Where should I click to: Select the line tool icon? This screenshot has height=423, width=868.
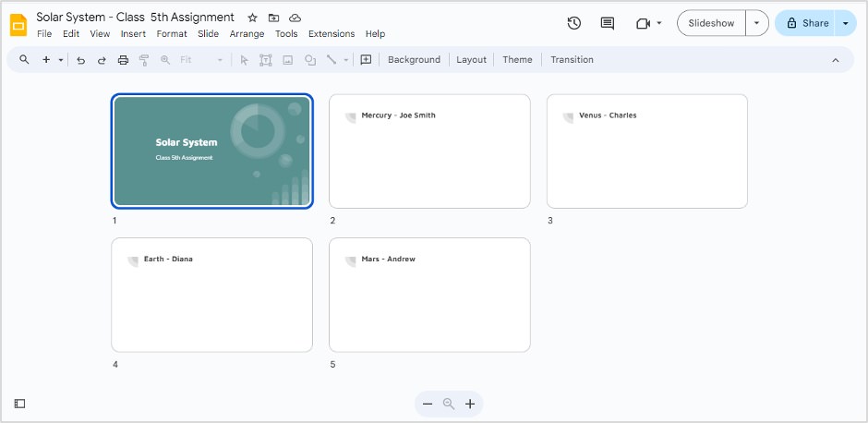click(x=331, y=60)
